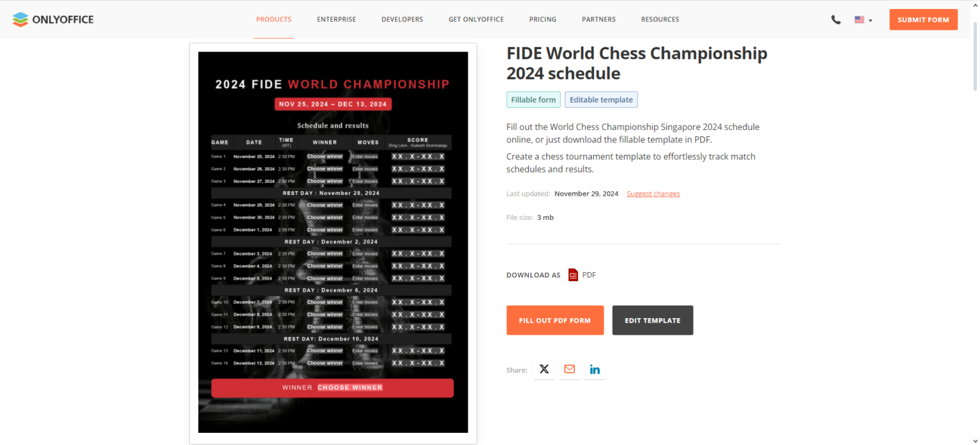The height and width of the screenshot is (445, 980).
Task: Click the US flag language icon
Action: (x=859, y=19)
